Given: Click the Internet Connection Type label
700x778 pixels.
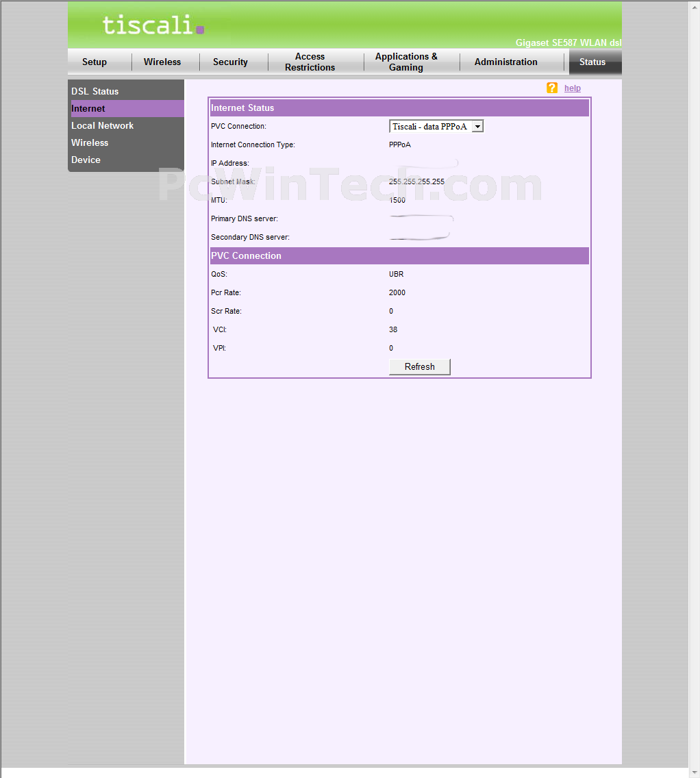Looking at the screenshot, I should (253, 145).
